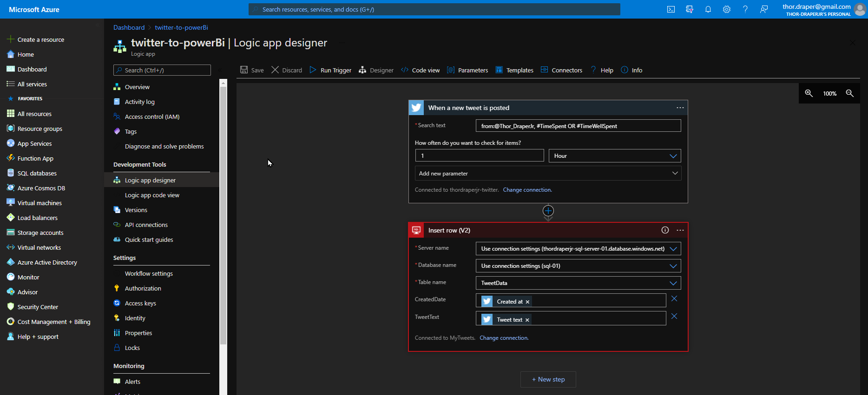Click the resource menu search box

pyautogui.click(x=162, y=70)
